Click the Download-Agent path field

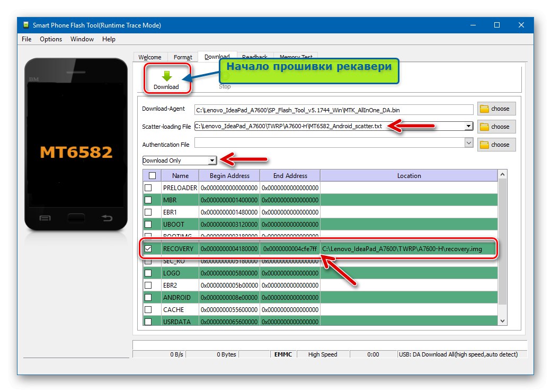click(333, 110)
